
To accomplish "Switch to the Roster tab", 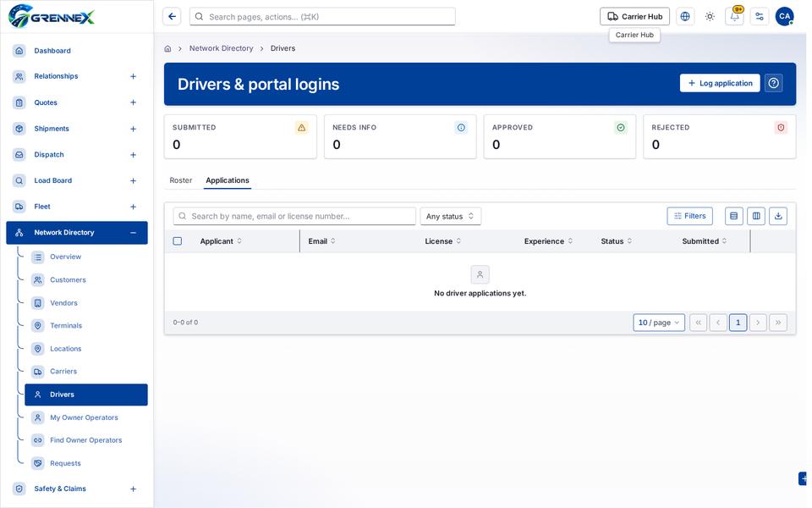I will pos(181,180).
